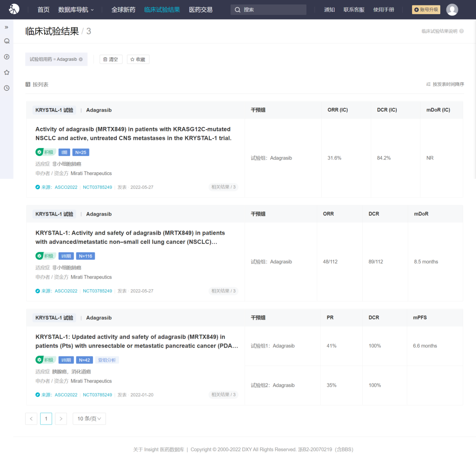
Task: Click the 收藏 button
Action: pos(138,60)
